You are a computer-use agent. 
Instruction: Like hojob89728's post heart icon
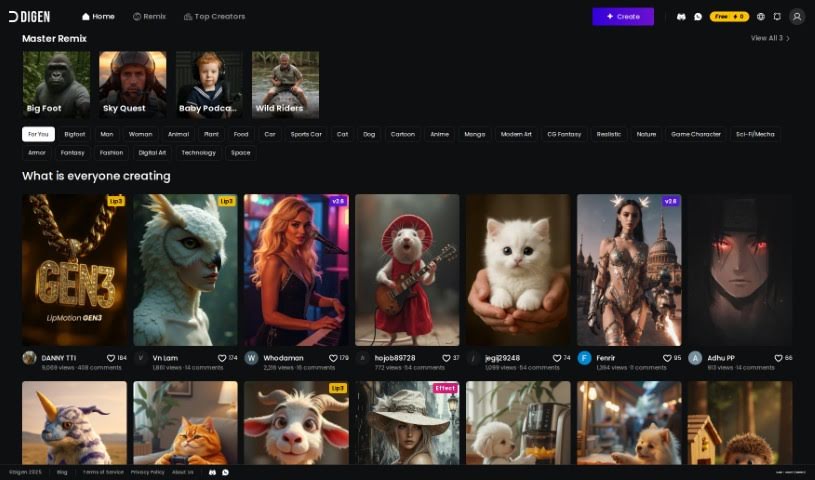click(x=446, y=358)
